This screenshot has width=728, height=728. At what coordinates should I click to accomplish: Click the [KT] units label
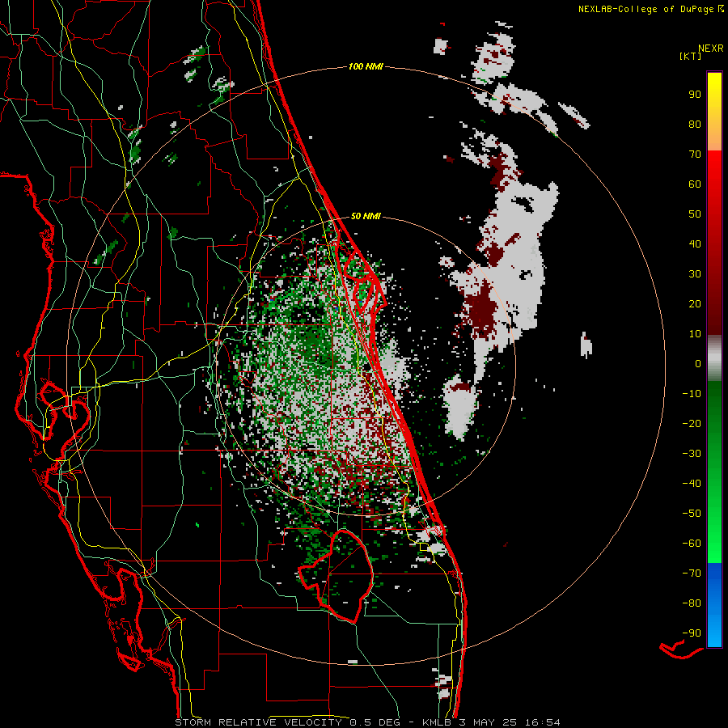[x=691, y=56]
